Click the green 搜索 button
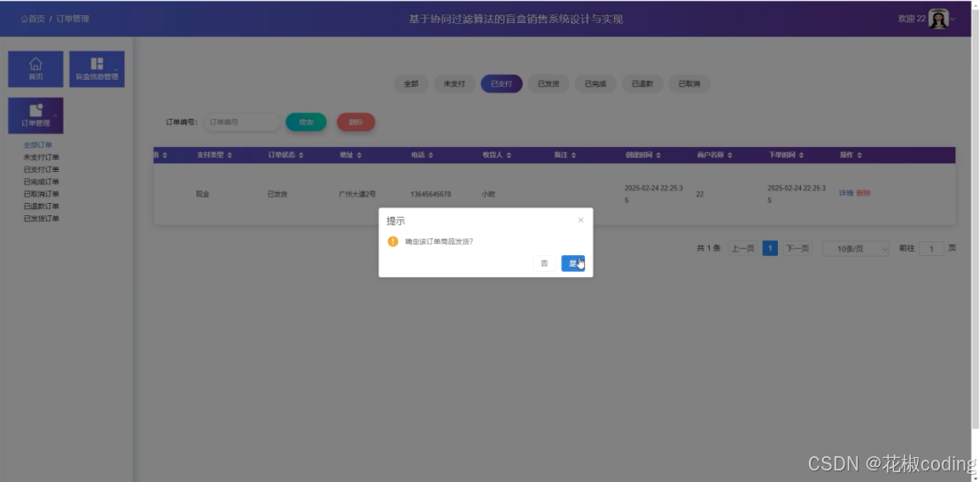980x482 pixels. [307, 122]
